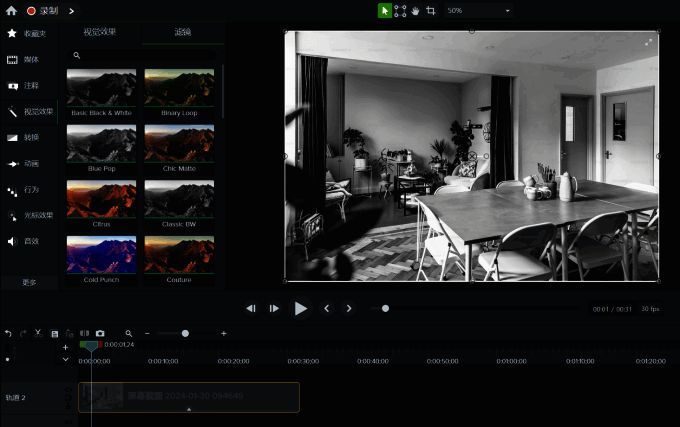The width and height of the screenshot is (680, 427).
Task: Expand the track options chevron
Action: point(66,359)
